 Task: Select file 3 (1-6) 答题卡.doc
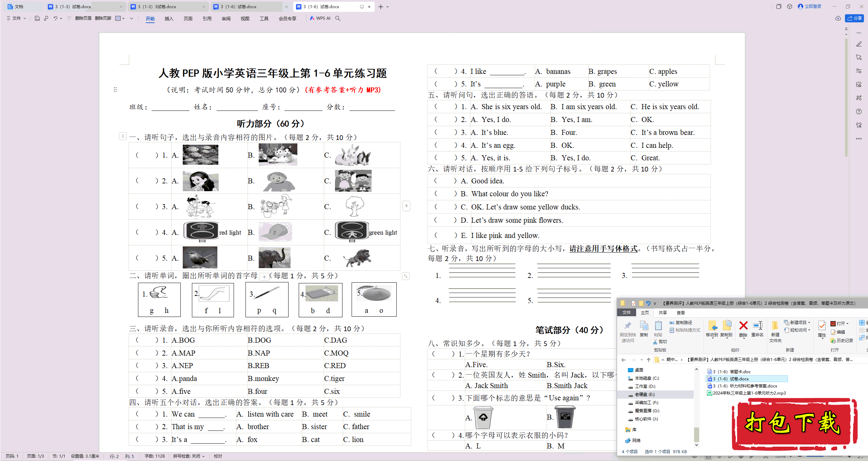pyautogui.click(x=729, y=372)
